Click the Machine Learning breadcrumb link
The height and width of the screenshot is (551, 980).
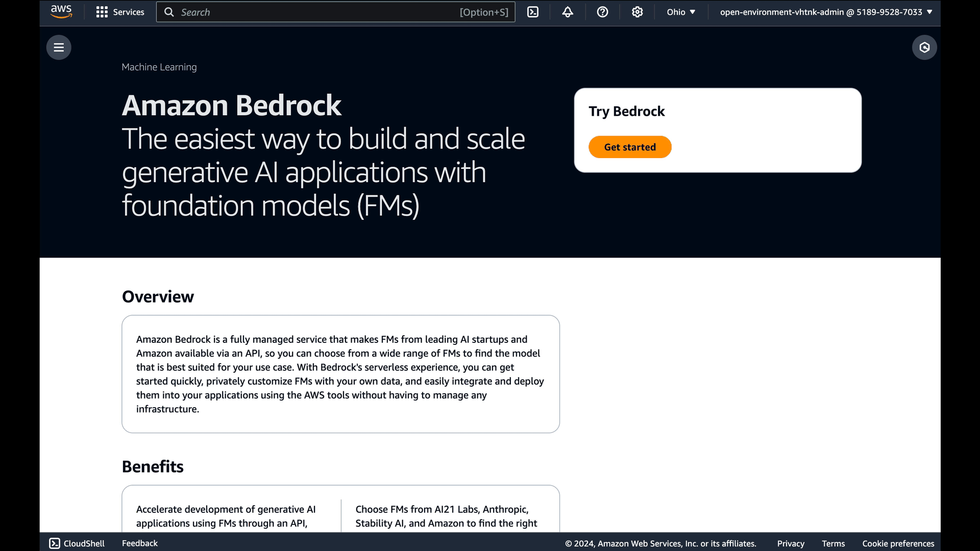pyautogui.click(x=159, y=67)
